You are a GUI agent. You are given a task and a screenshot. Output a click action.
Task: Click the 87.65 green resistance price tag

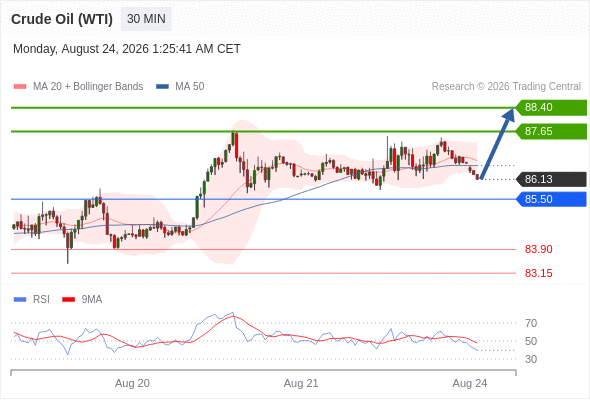tap(551, 131)
